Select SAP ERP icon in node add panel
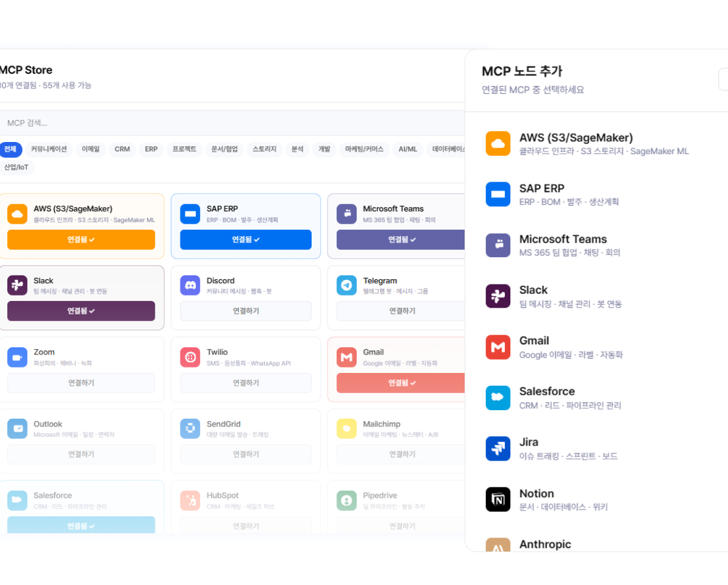This screenshot has height=585, width=728. (x=498, y=194)
